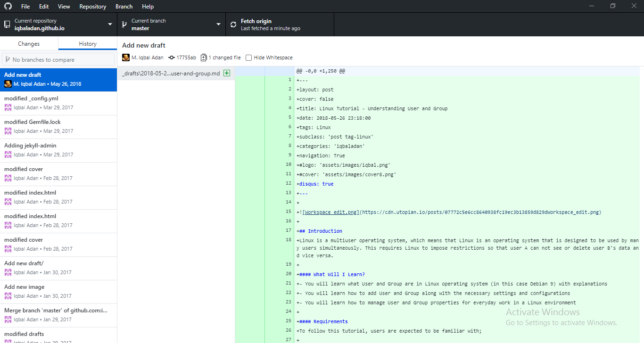Screen dimensions: 644x343
Task: Select the 'Adding jekyll-admin' commit
Action: (58, 150)
